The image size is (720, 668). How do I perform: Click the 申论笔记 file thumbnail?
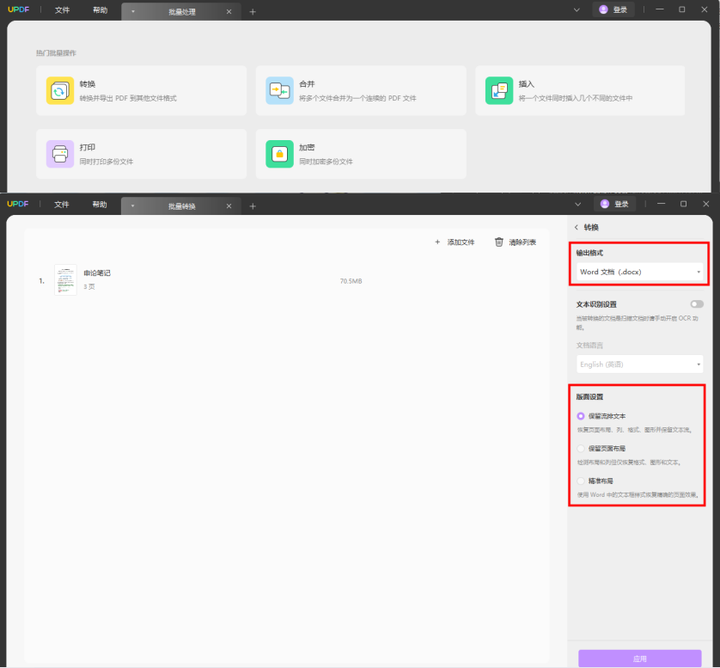(65, 280)
